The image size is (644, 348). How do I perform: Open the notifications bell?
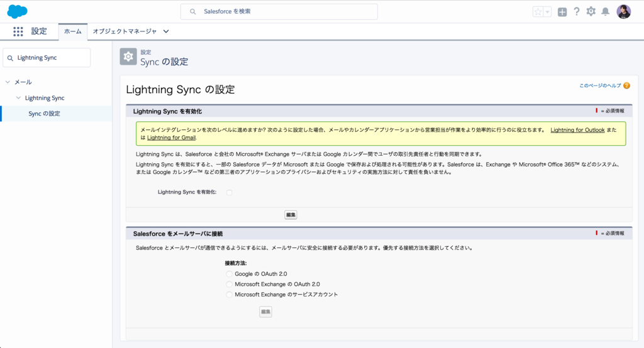tap(606, 11)
